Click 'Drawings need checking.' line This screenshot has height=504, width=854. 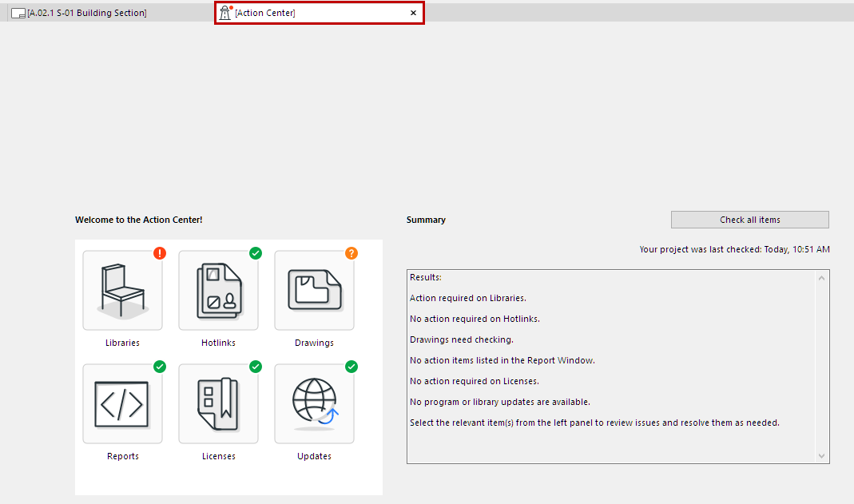click(462, 339)
